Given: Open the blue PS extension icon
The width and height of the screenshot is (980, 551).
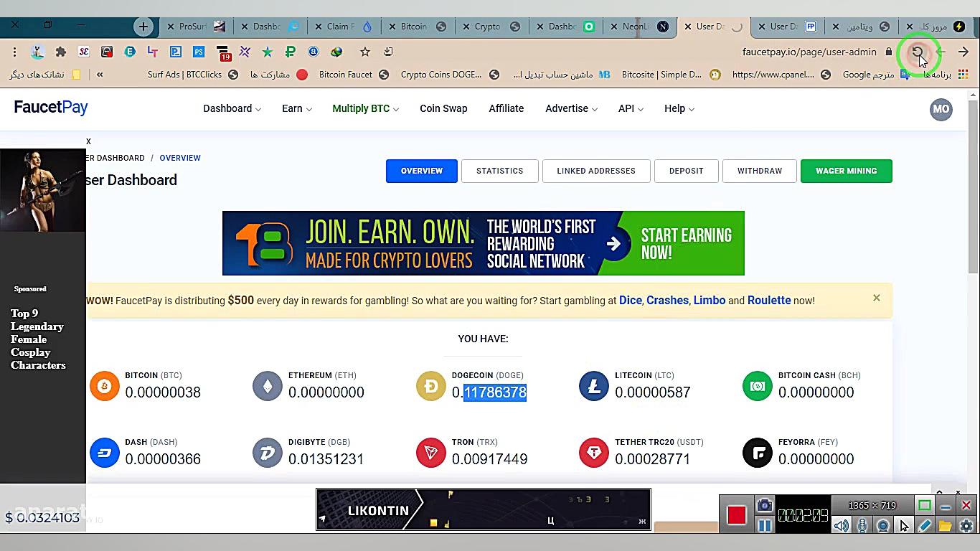Looking at the screenshot, I should pos(199,52).
